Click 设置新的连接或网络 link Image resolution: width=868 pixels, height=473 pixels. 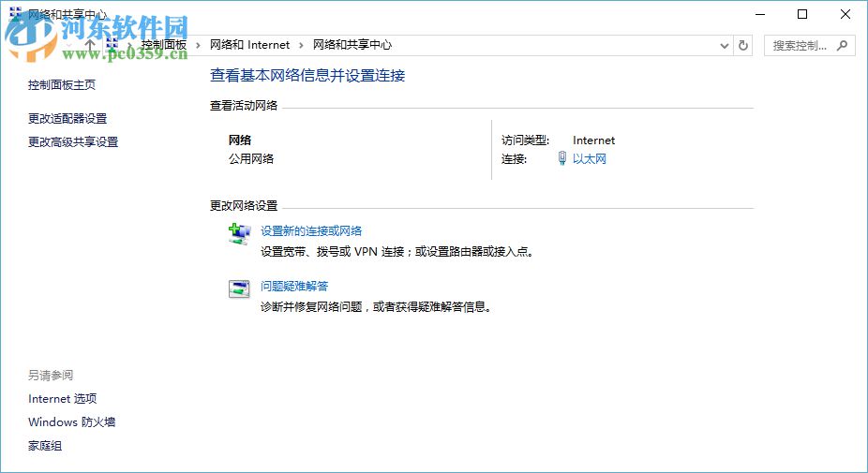(x=311, y=231)
